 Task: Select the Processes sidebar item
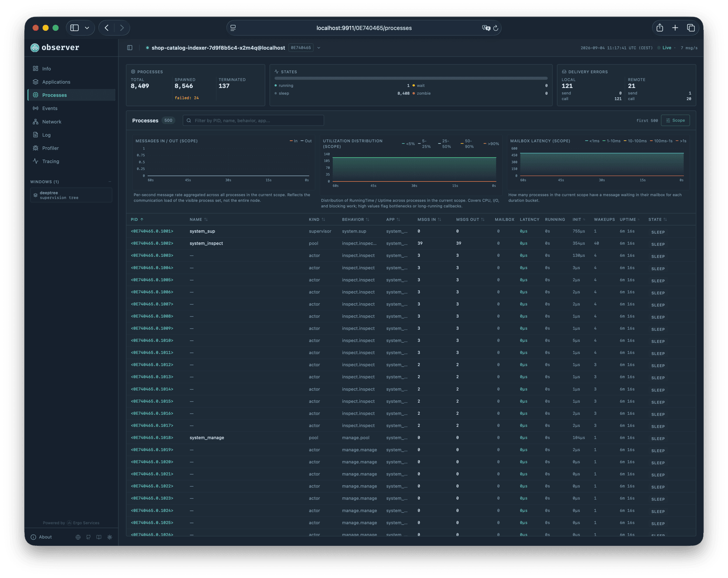[71, 95]
